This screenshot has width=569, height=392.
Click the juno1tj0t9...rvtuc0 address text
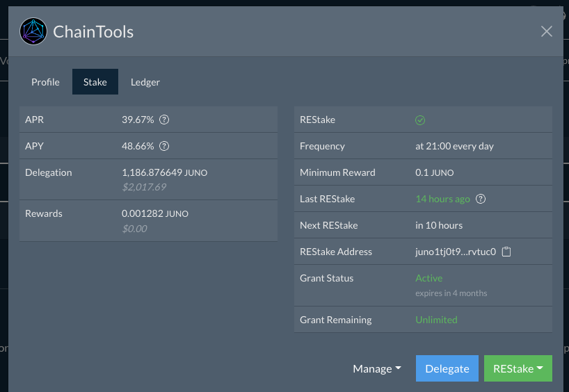(456, 252)
